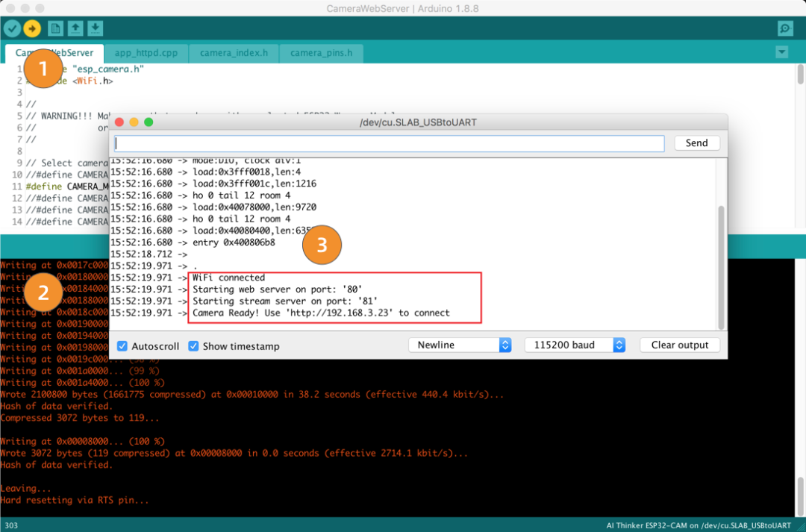This screenshot has width=806, height=532.
Task: Click 'Writing at 0x001a4000... (100 %)' line
Action: [x=82, y=383]
